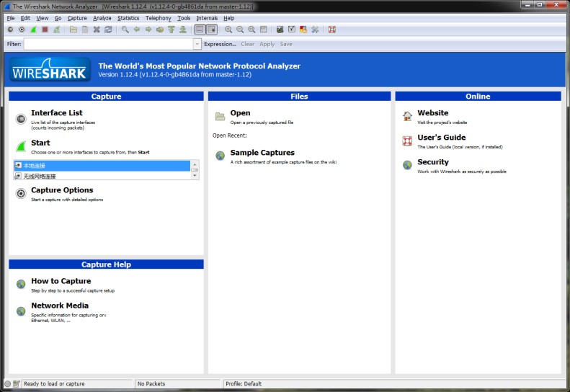Viewport: 570px width, 392px height.
Task: Click the zoom normal size toolbar icon
Action: click(x=251, y=30)
